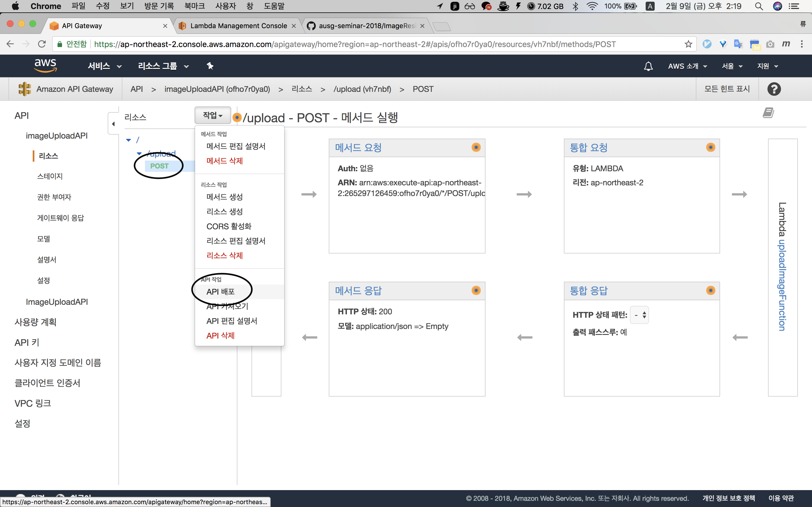Collapse the root / resource tree node

coord(129,140)
